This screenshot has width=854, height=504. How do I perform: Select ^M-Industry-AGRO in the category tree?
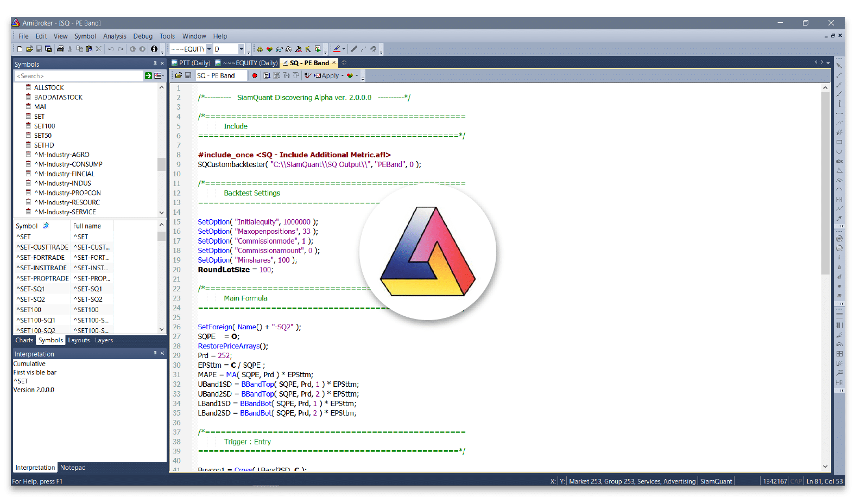(62, 155)
